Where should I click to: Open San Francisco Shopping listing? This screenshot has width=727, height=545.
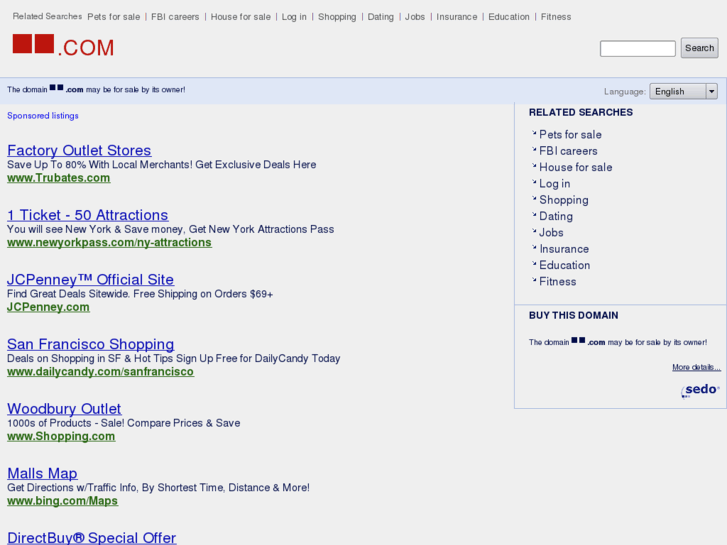pos(90,344)
